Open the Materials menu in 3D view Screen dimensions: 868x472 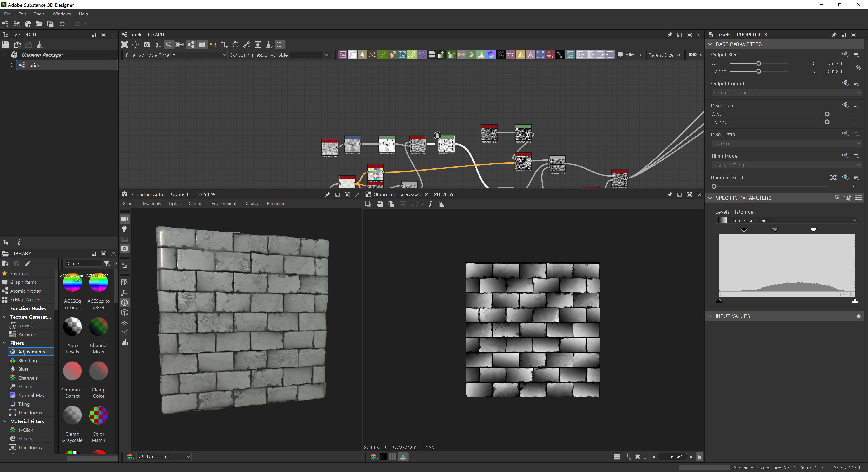click(x=152, y=203)
